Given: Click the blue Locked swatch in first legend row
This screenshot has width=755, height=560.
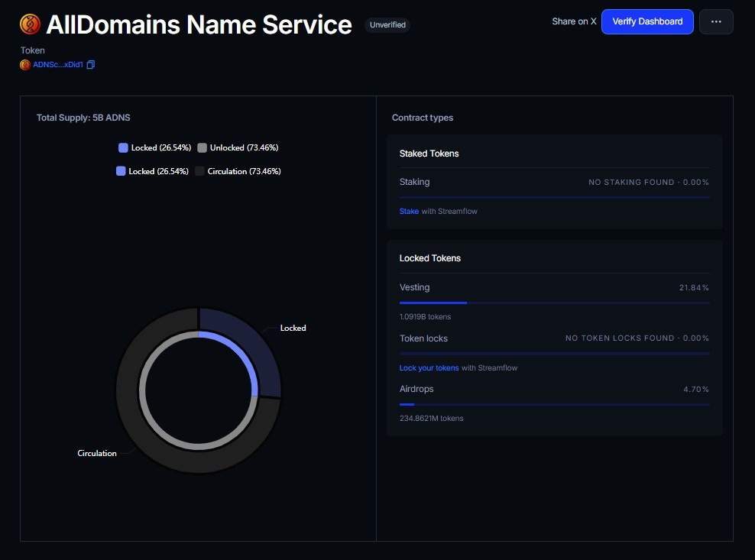Looking at the screenshot, I should click(x=123, y=147).
